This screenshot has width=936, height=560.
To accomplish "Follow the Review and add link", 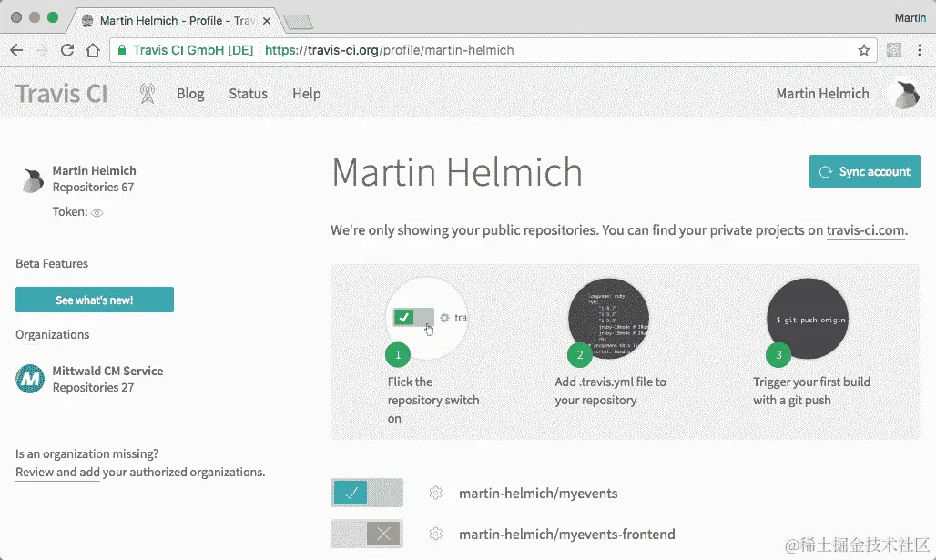I will [57, 473].
